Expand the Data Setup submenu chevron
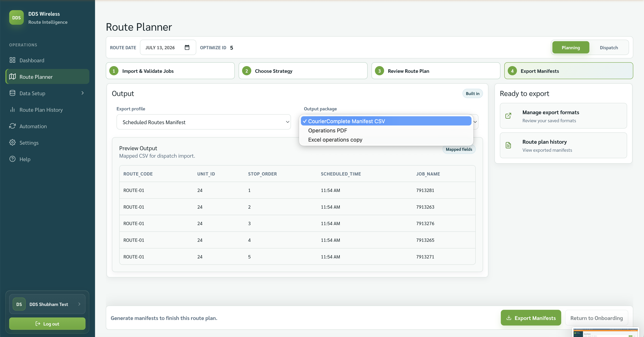 83,93
